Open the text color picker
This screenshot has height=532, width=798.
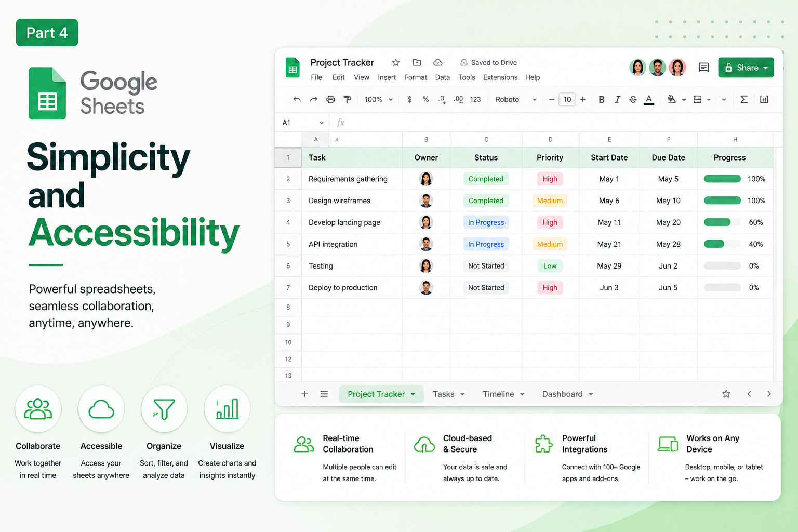click(649, 100)
